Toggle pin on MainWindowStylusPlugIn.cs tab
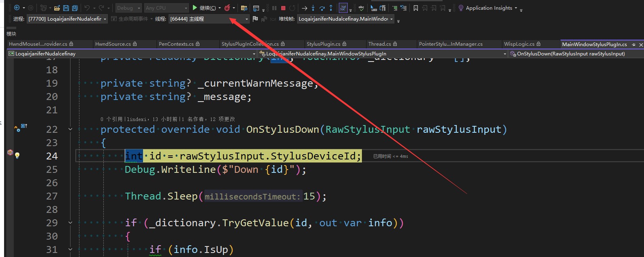This screenshot has height=257, width=644. pos(633,45)
